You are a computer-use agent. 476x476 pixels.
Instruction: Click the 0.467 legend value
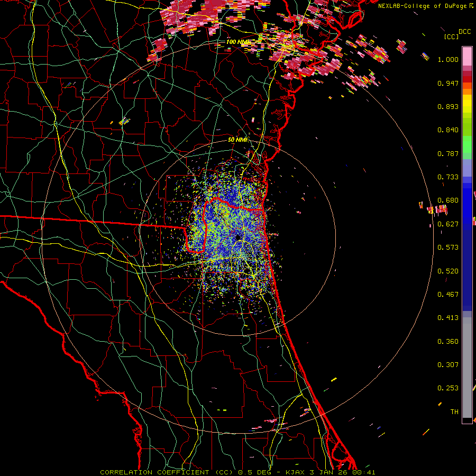coord(448,295)
